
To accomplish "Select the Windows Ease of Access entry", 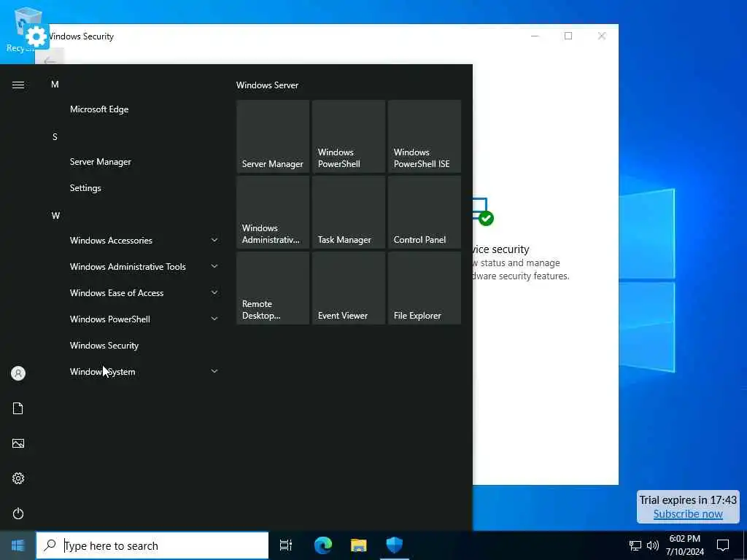I will pyautogui.click(x=117, y=292).
